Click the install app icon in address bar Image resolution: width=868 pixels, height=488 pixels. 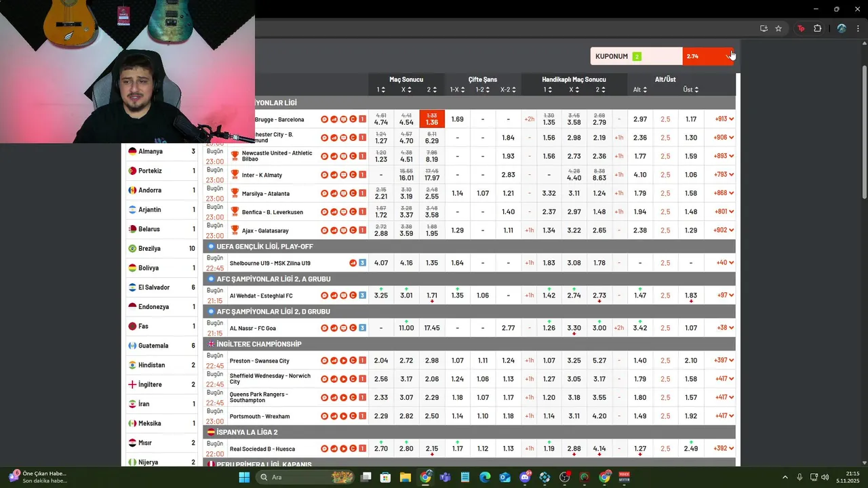click(x=764, y=28)
